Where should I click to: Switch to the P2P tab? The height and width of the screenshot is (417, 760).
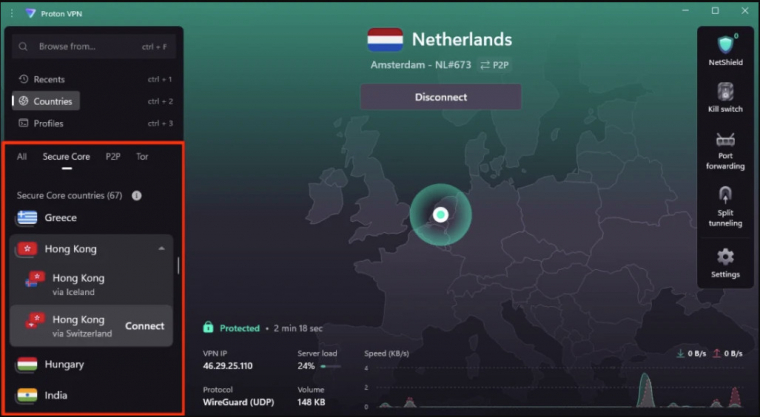[x=113, y=157]
